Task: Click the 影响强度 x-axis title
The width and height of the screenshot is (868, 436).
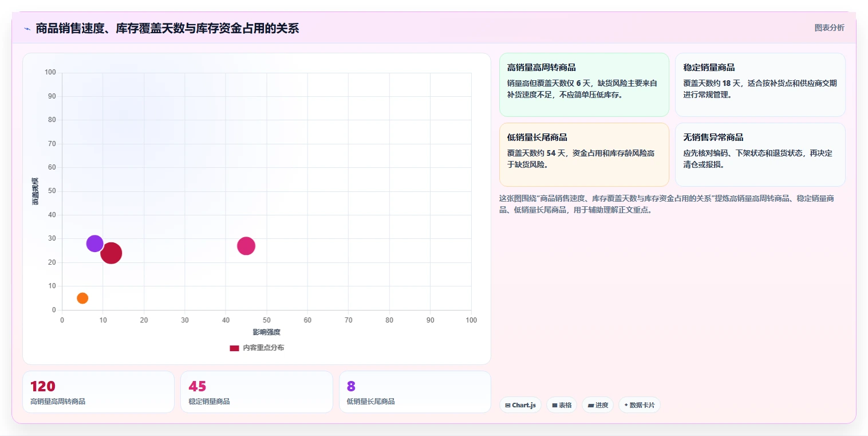Action: point(266,332)
